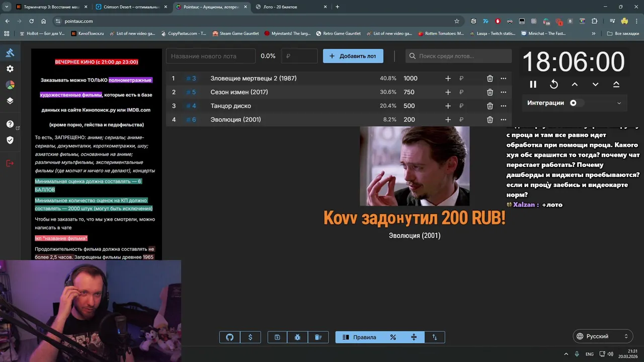644x362 pixels.
Task: Click the dollar sign button
Action: [251, 337]
